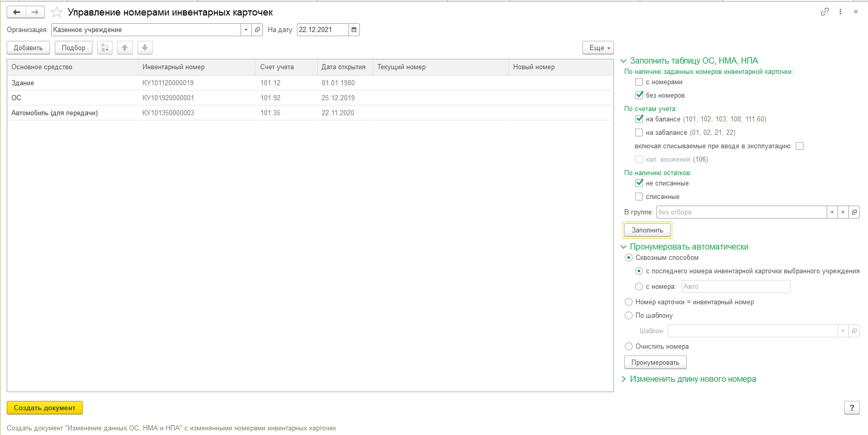The width and height of the screenshot is (868, 435).
Task: Select the 'ОС' asset row
Action: 310,98
